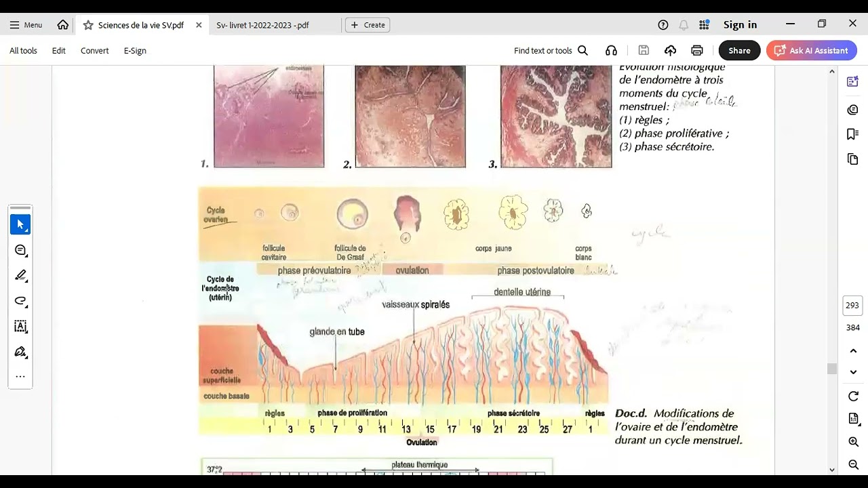868x488 pixels.
Task: Select the freehand draw tool
Action: click(20, 301)
